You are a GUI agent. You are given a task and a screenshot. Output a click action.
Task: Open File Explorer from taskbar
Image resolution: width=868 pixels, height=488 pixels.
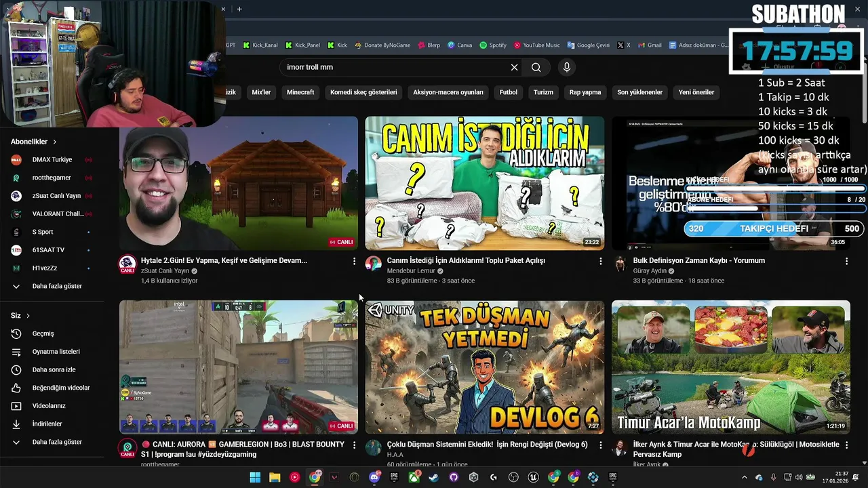275,477
